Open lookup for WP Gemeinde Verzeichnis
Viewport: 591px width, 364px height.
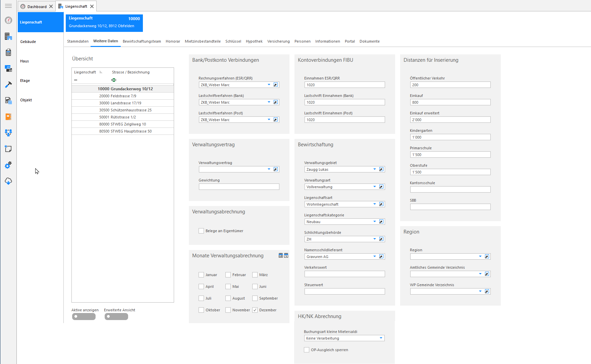pyautogui.click(x=487, y=292)
